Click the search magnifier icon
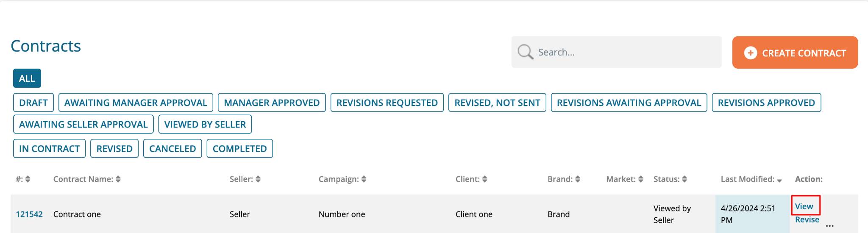868x233 pixels. point(525,52)
